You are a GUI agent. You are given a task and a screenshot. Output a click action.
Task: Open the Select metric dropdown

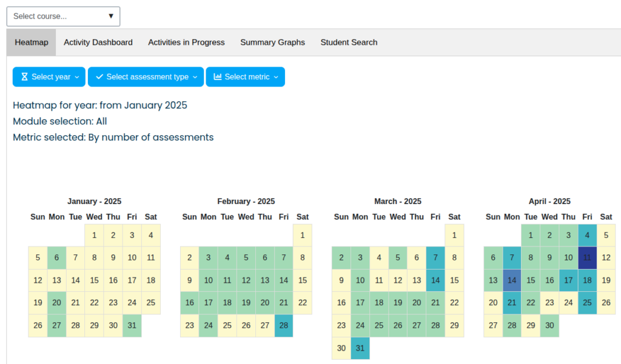[x=246, y=77]
